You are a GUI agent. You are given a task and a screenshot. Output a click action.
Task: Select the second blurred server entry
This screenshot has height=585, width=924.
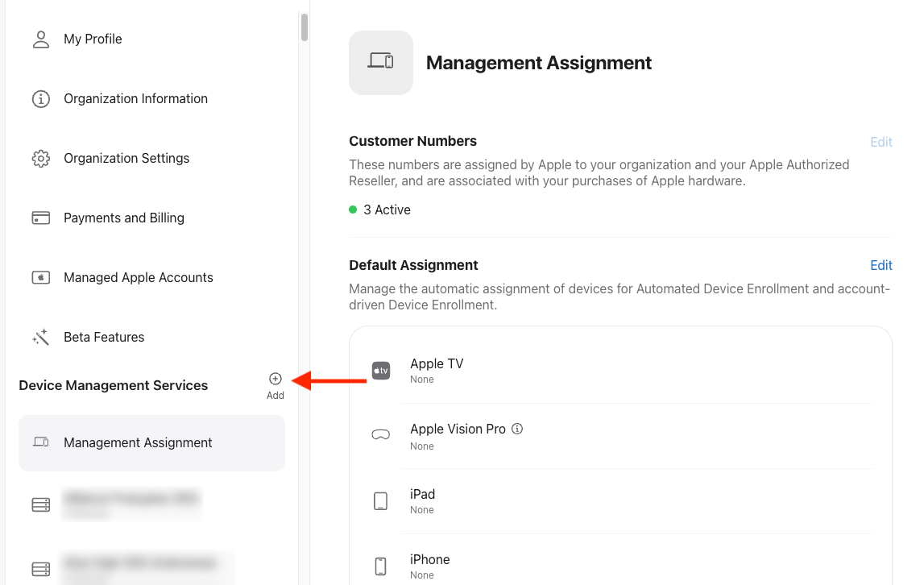137,567
